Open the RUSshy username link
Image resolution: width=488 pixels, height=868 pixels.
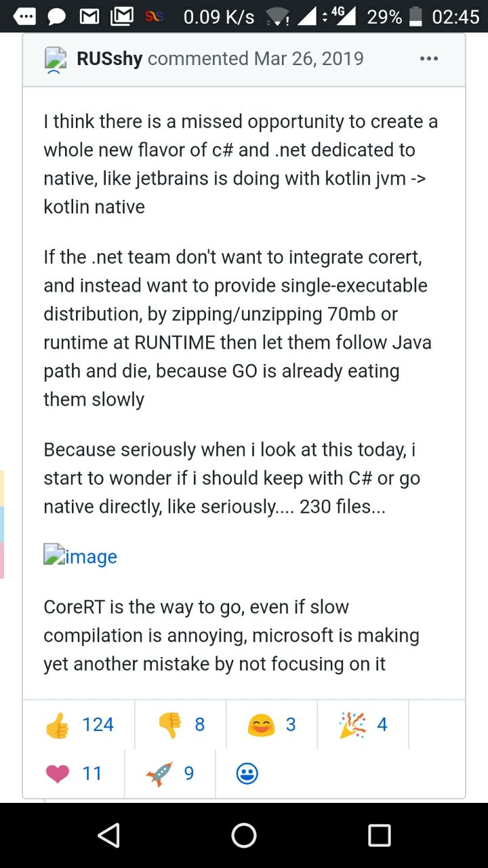pos(110,59)
